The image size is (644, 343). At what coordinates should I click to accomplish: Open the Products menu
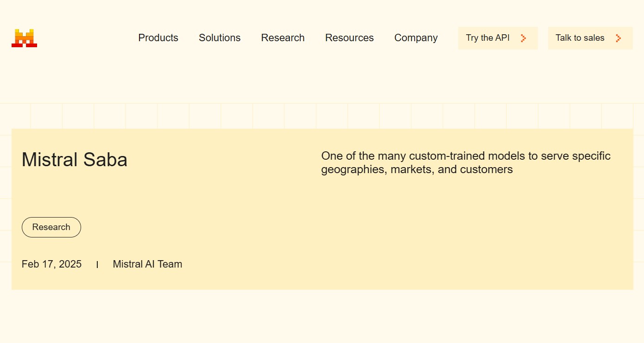pos(158,38)
